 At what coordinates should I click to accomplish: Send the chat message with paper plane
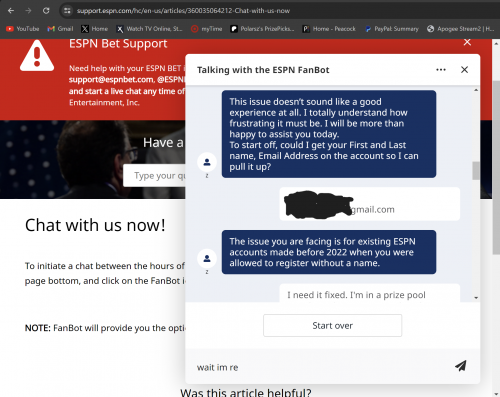click(461, 366)
